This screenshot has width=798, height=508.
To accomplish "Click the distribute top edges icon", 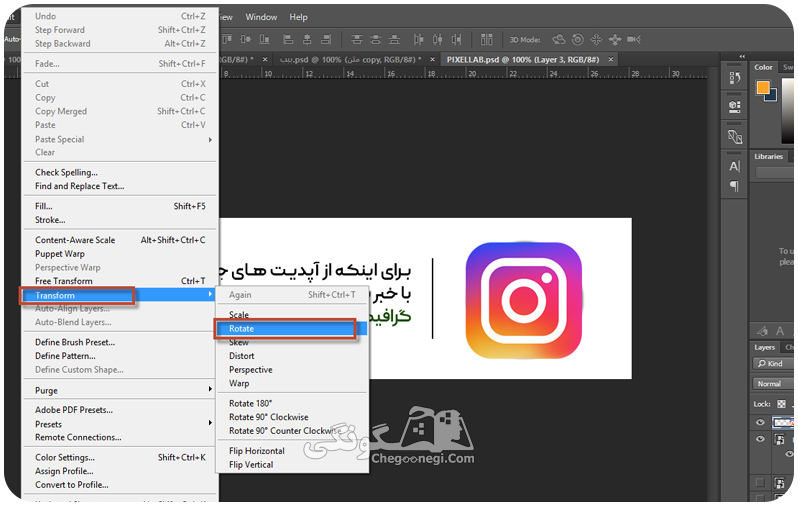I will (357, 39).
